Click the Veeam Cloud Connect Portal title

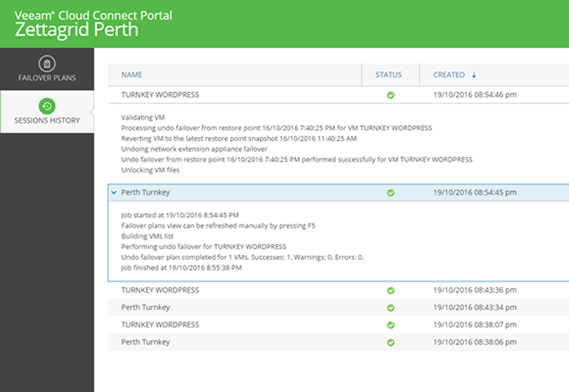pyautogui.click(x=93, y=15)
